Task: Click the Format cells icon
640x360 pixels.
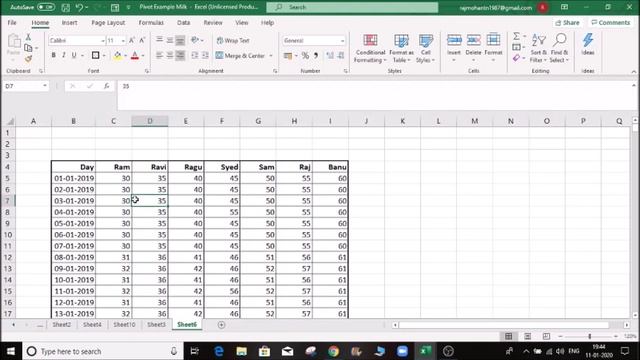Action: 493,41
